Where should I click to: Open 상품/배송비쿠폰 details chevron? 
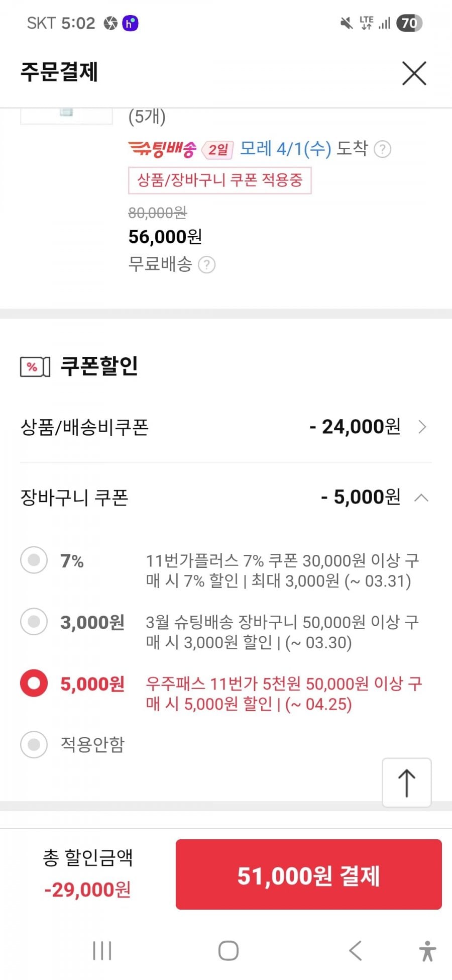[x=422, y=427]
